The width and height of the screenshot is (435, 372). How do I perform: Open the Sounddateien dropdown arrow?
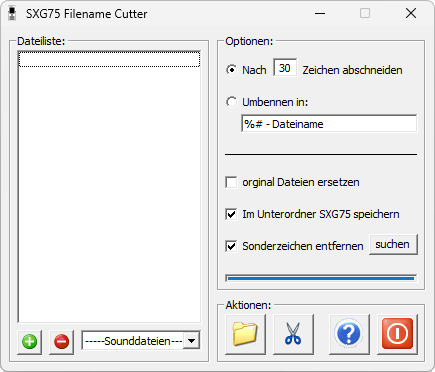191,341
